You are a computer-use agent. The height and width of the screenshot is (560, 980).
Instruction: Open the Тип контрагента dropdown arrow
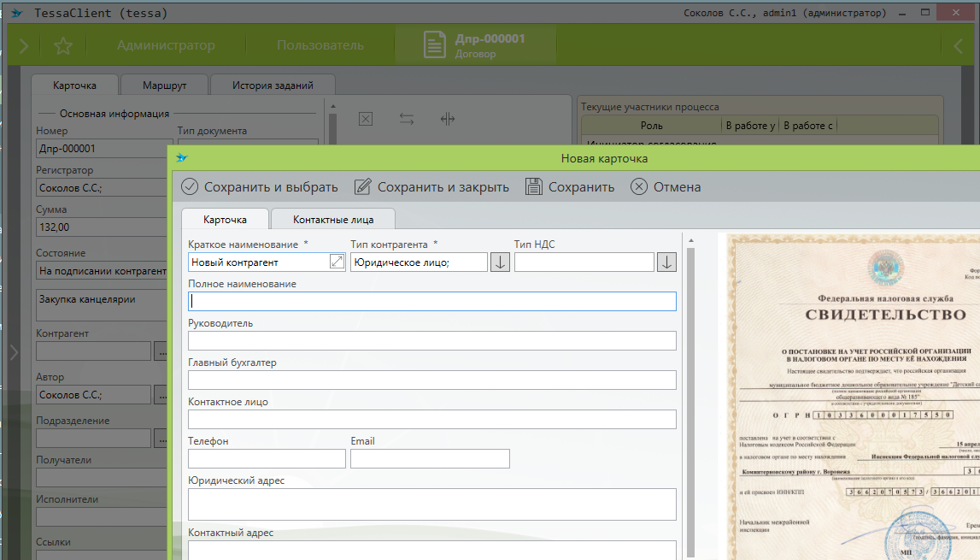(501, 262)
